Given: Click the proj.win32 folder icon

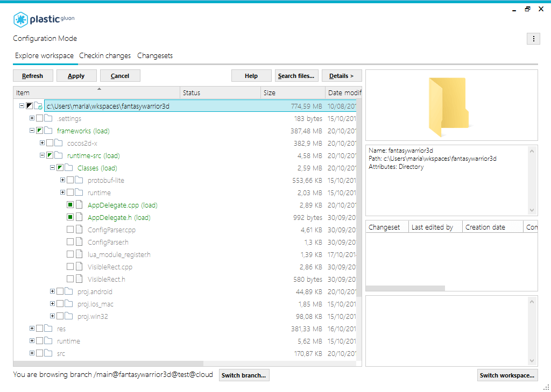Looking at the screenshot, I should [68, 316].
